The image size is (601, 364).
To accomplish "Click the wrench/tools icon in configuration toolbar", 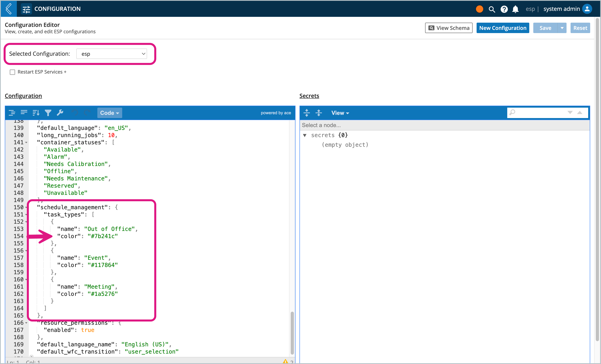I will pyautogui.click(x=60, y=113).
